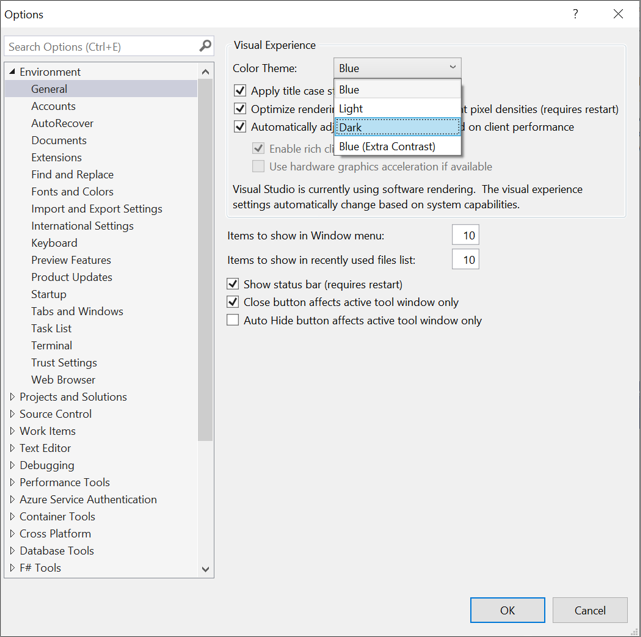Click the Cancel button
Screen dimensions: 641x637
click(589, 610)
